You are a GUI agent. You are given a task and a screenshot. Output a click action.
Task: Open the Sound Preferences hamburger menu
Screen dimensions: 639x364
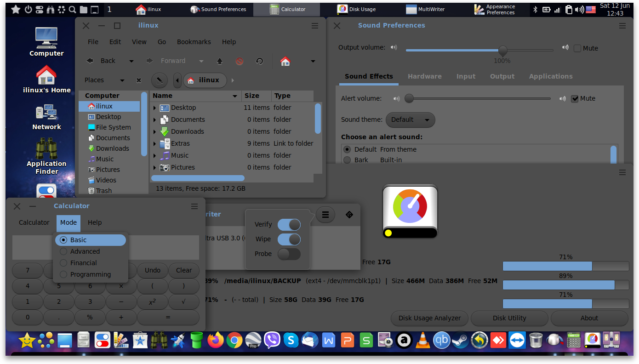[x=622, y=26]
